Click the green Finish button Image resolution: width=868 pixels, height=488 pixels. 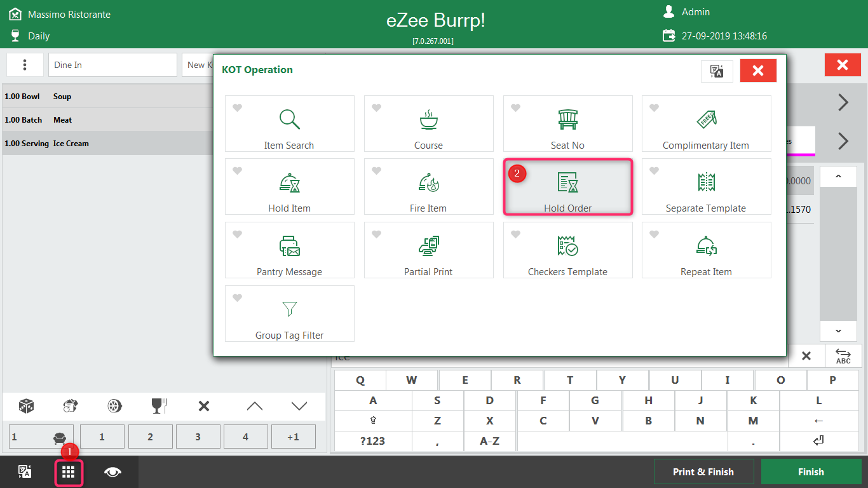point(811,472)
